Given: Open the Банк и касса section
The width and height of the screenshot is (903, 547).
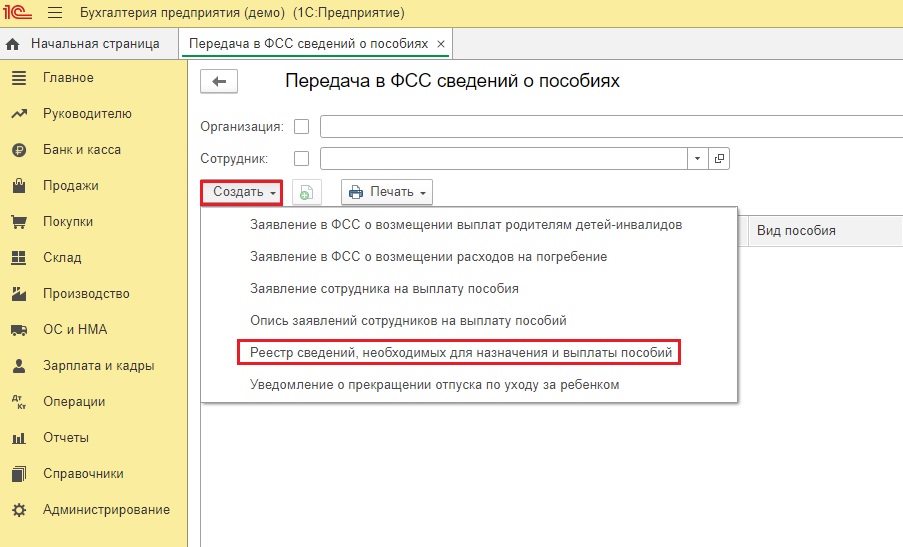Looking at the screenshot, I should pos(82,150).
